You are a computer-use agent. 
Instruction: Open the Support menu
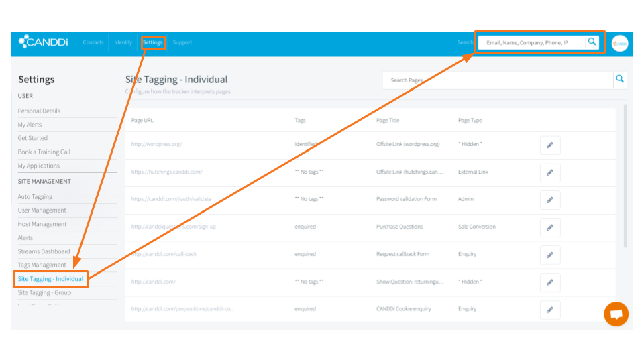pos(182,42)
